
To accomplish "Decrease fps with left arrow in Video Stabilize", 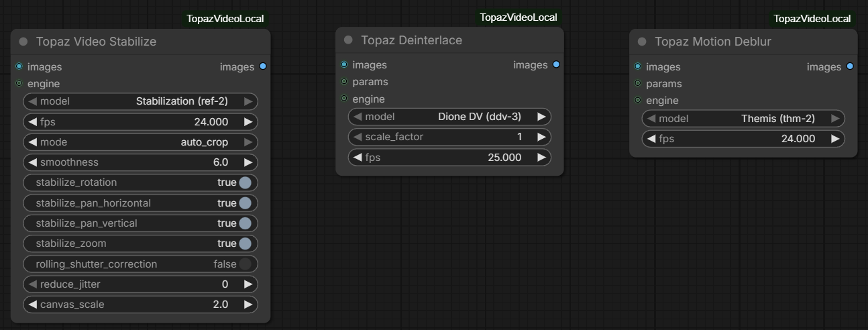I will 32,121.
